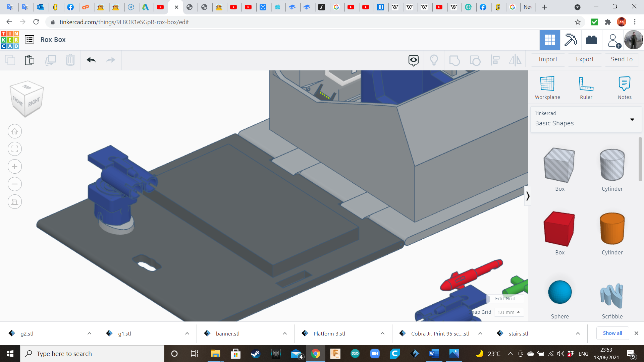Expand Basic Shapes category dropdown
Screen dimensions: 644x362
coord(632,120)
